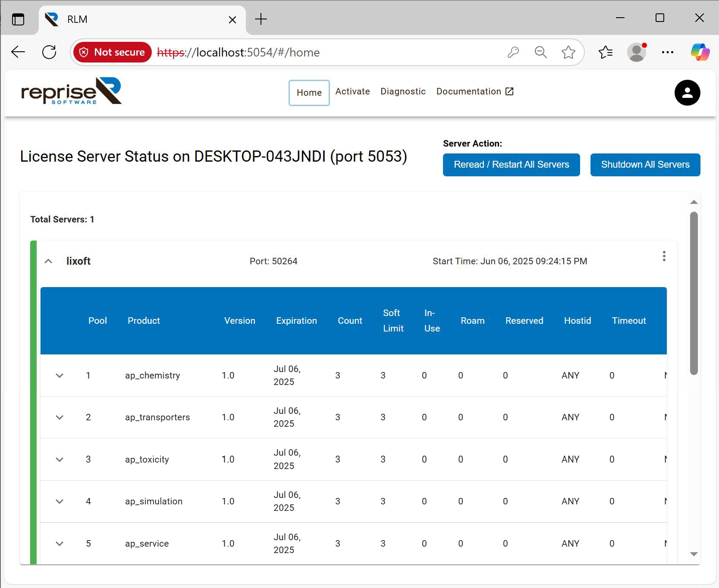Click the panel scroll up arrow
The width and height of the screenshot is (719, 588).
[x=694, y=202]
